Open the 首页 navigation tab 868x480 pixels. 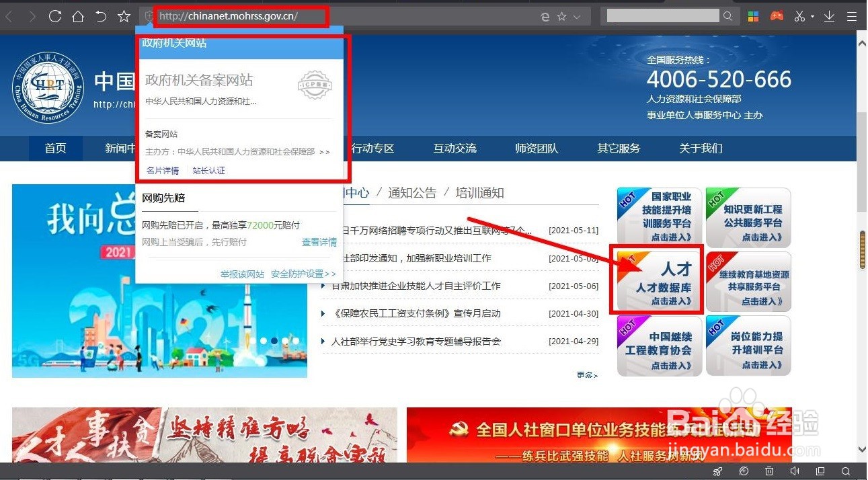55,149
